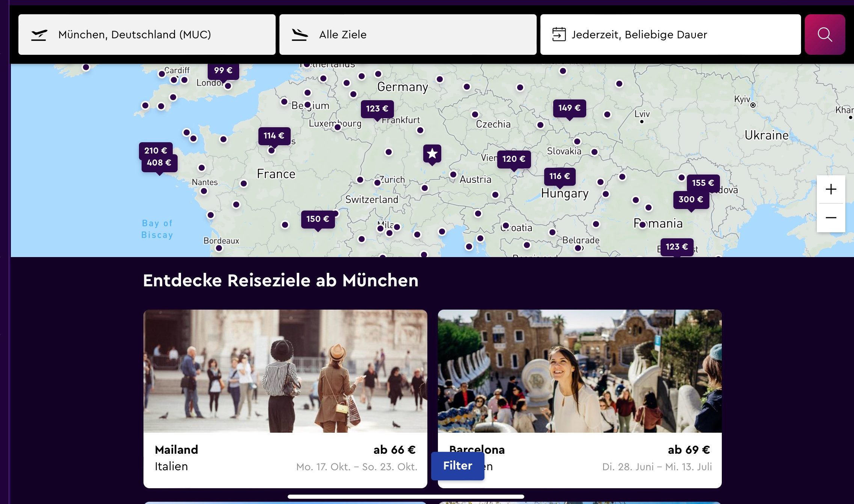Click the horizontal scrollbar below the cards

[406, 496]
